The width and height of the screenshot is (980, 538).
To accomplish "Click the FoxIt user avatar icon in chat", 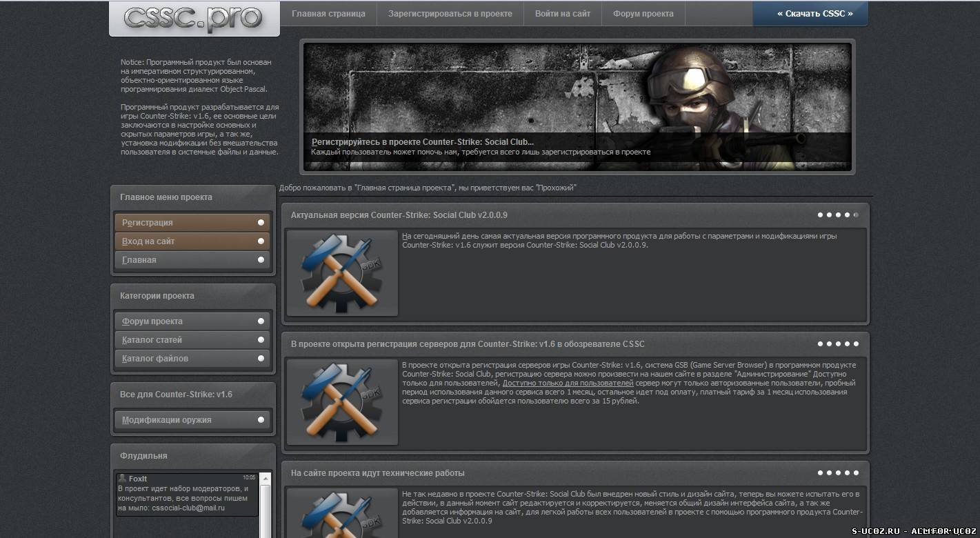I will (x=122, y=478).
